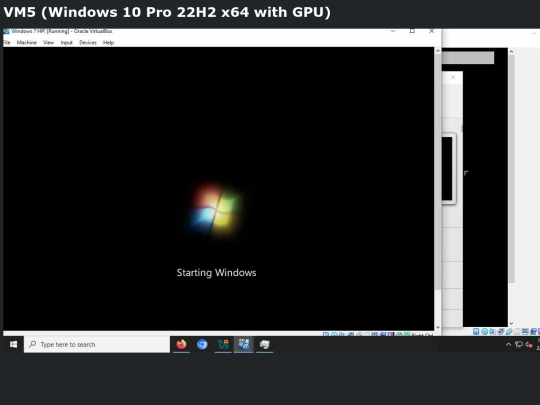
Task: Click the rear VM audio status icon
Action: point(492,331)
